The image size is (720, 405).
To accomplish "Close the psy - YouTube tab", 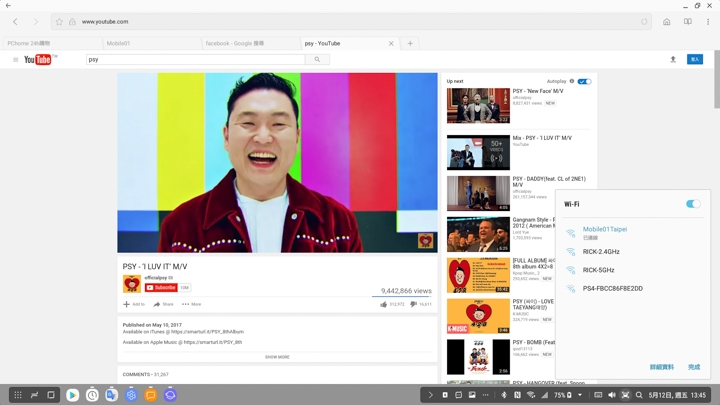I will pyautogui.click(x=391, y=44).
